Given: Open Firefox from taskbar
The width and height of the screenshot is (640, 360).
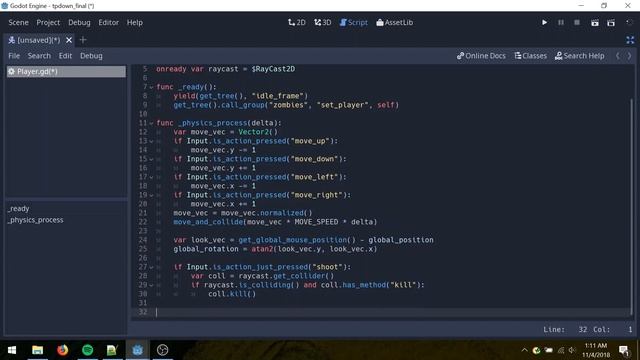Looking at the screenshot, I should click(x=62, y=350).
